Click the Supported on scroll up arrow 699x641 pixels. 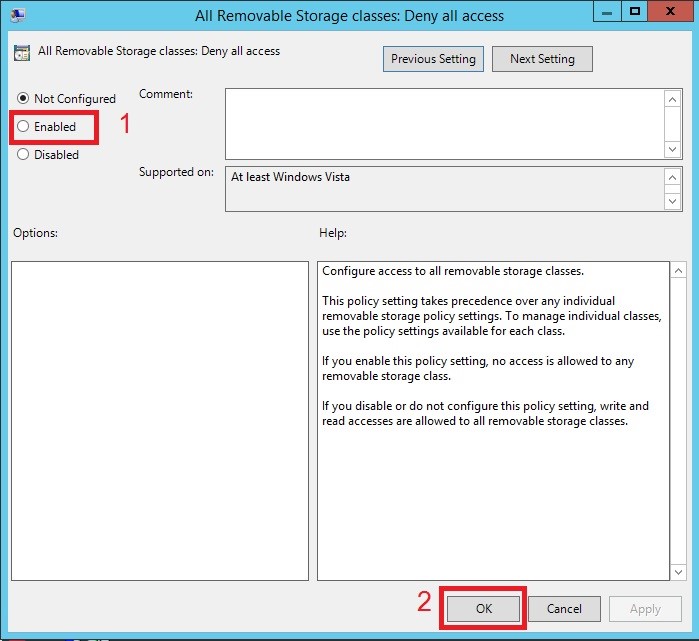pyautogui.click(x=672, y=177)
